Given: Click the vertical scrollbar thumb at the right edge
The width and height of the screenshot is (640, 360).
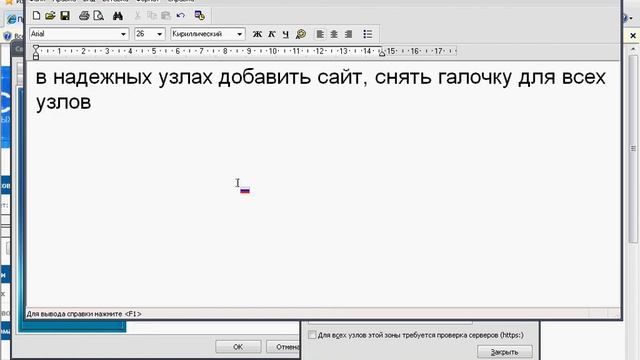Looking at the screenshot, I should (633, 149).
